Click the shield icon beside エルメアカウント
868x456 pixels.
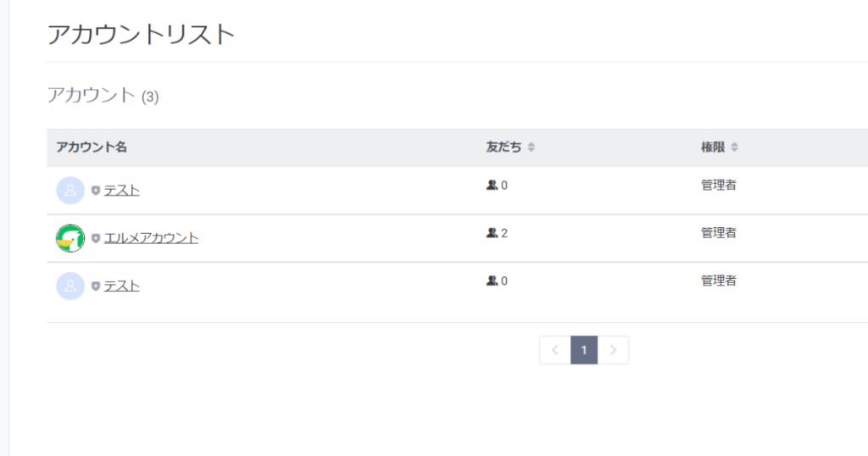[96, 238]
